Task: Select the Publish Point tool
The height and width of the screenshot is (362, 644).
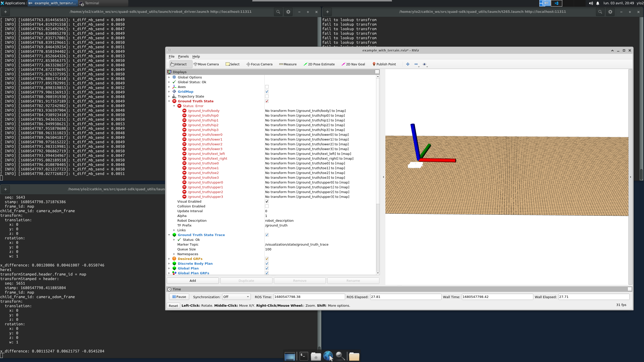Action: tap(384, 64)
